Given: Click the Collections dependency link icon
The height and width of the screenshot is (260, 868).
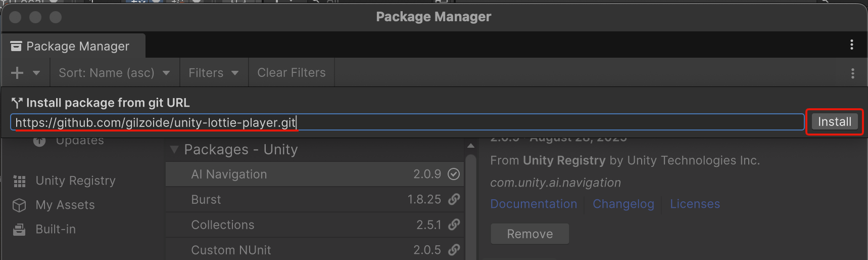Looking at the screenshot, I should click(454, 225).
